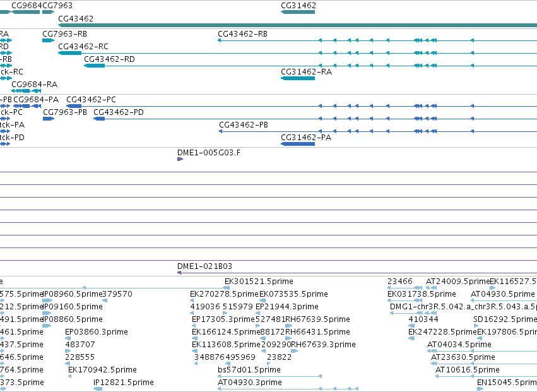The width and height of the screenshot is (537, 392).
Task: Select the CG9684 gene label
Action: (x=27, y=6)
